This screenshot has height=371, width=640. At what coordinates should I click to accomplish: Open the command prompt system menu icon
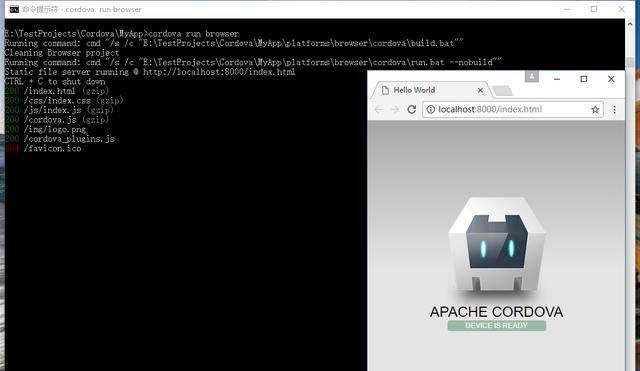(14, 9)
